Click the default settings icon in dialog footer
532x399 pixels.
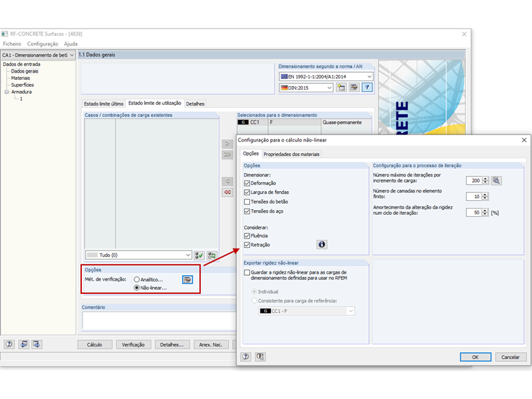260,356
